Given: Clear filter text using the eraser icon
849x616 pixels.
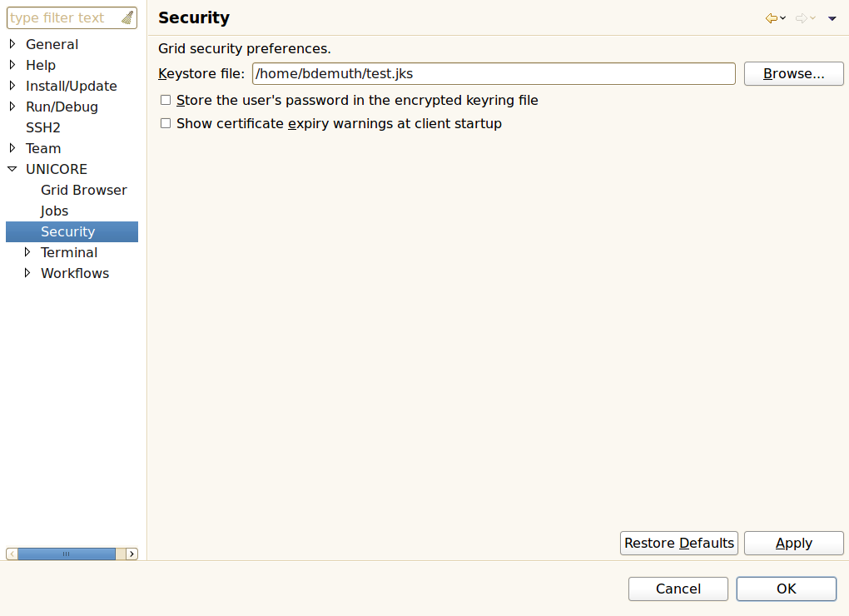Looking at the screenshot, I should [127, 17].
